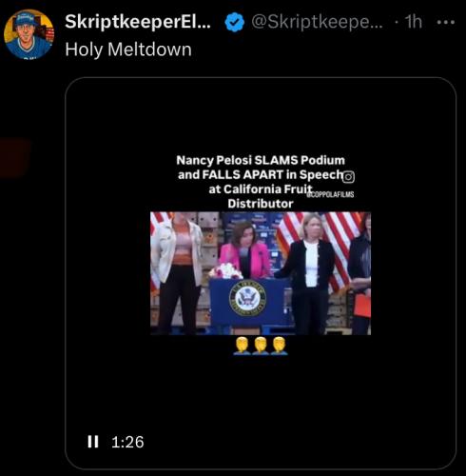The height and width of the screenshot is (476, 466).
Task: Click the @Skriptkeepe handle
Action: tap(317, 22)
